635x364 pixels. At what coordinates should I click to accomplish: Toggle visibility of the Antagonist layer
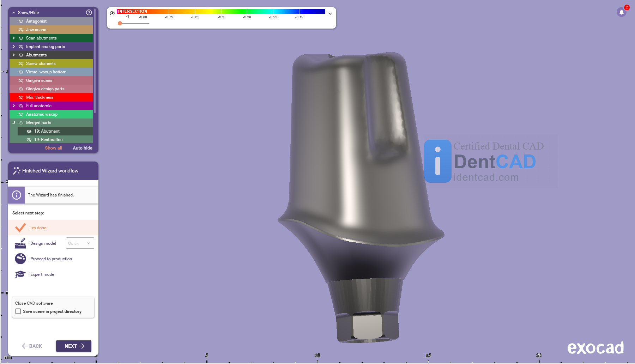point(21,21)
